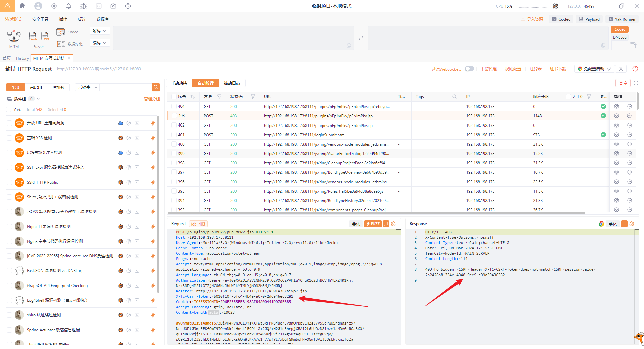Click the swap arrows between codec panes
Viewport: 644px width, 349px height.
click(x=361, y=38)
